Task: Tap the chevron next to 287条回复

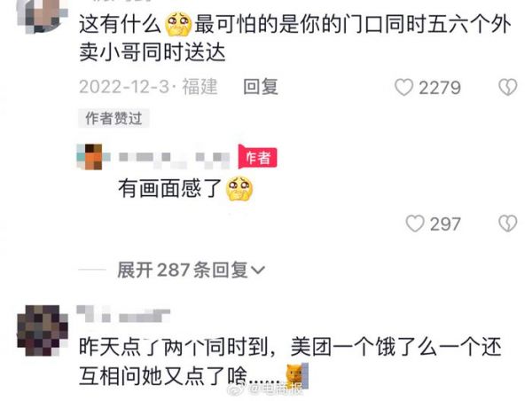Action: tap(258, 271)
